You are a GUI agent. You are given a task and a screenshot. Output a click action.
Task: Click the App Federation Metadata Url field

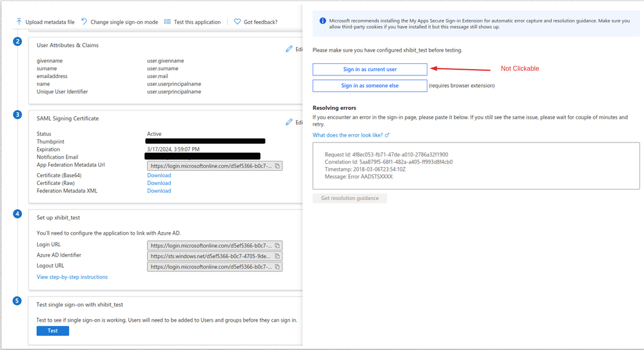coord(215,166)
